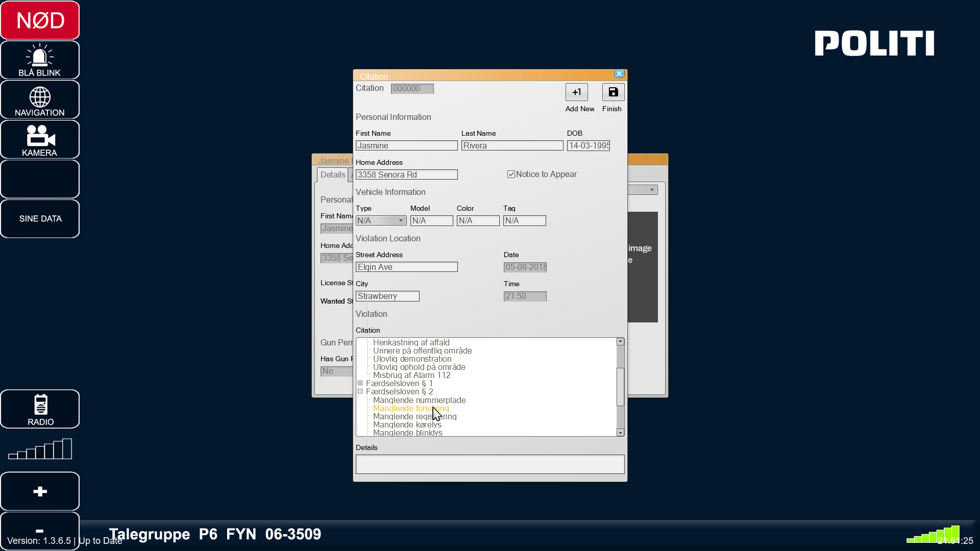Click into the Details text field
Viewport: 980px width, 551px height.
489,464
